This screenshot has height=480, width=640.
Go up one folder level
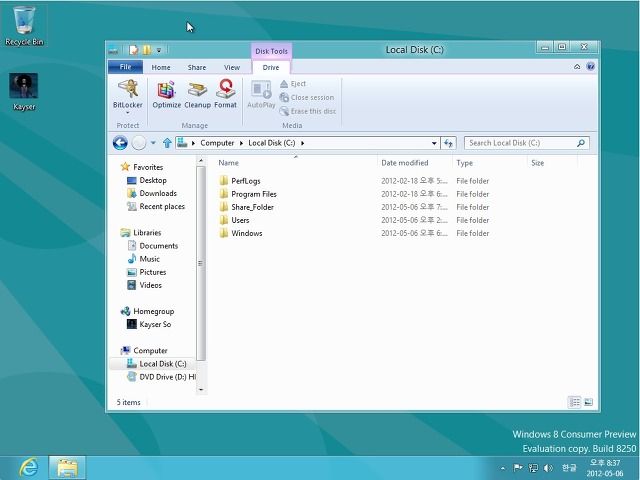tap(167, 143)
